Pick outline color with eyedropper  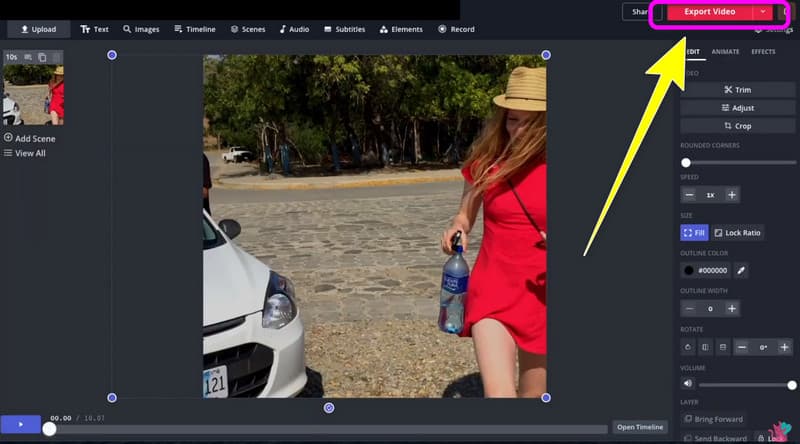[741, 270]
